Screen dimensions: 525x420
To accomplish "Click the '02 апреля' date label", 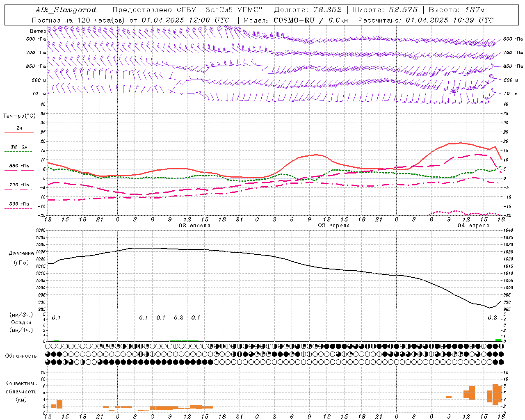I will (194, 226).
